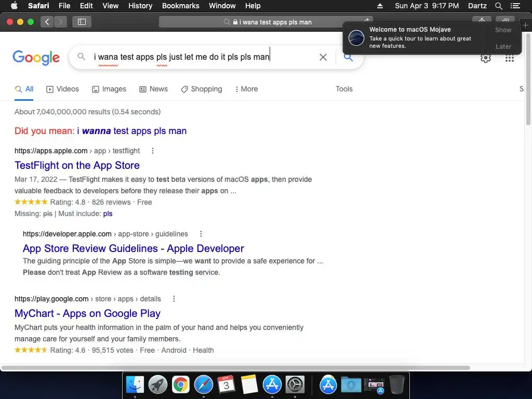This screenshot has height=399, width=532.
Task: Click the Safari icon in the Dock
Action: (204, 385)
